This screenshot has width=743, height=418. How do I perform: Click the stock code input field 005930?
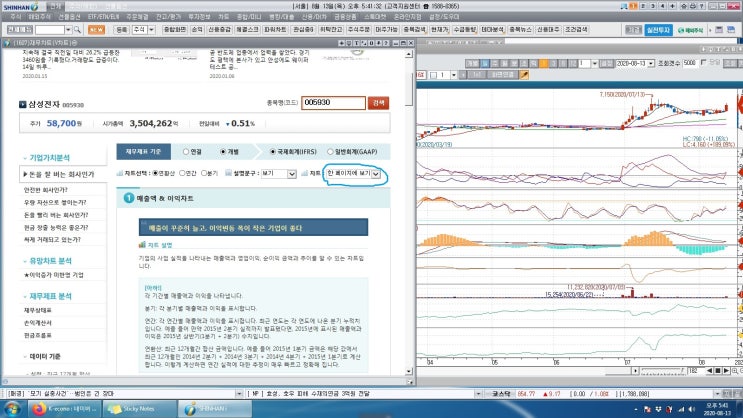[x=334, y=103]
